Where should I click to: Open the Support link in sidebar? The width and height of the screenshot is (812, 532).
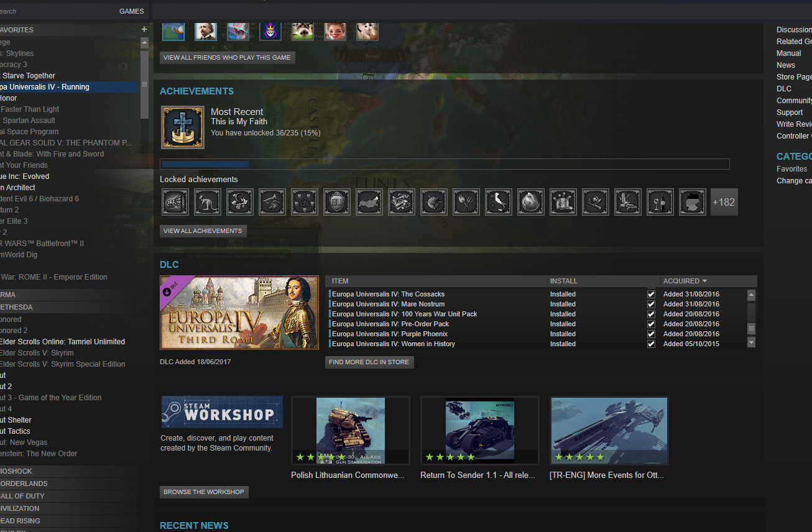(790, 112)
